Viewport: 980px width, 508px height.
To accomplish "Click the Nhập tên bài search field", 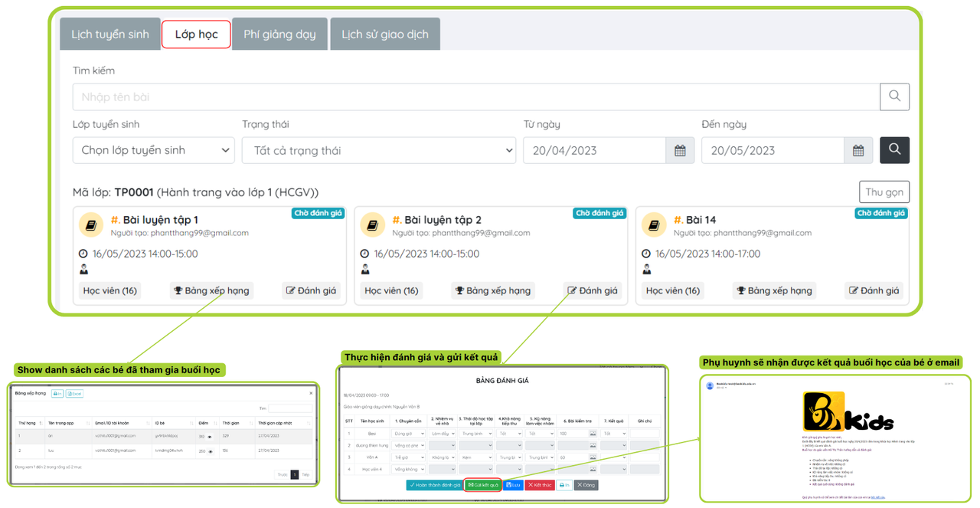I will (x=476, y=97).
